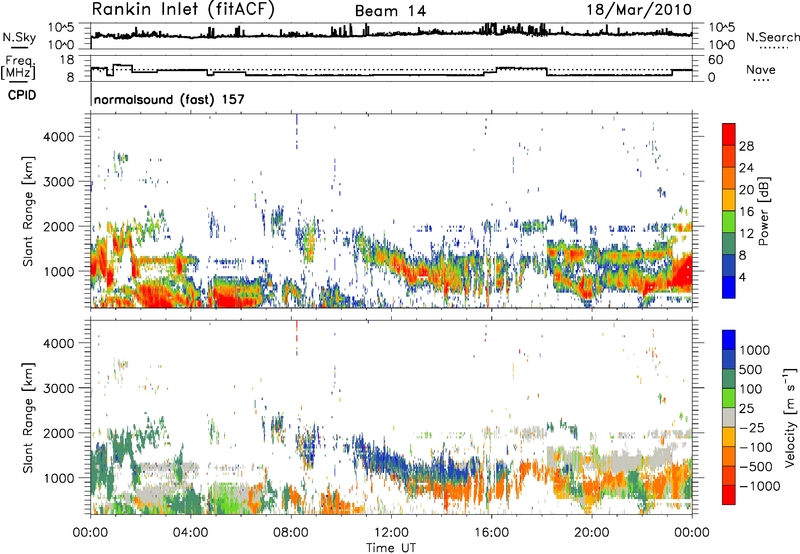Screen dimensions: 800x554
Task: Click the "20" tick on power colorbar
Action: [x=746, y=190]
